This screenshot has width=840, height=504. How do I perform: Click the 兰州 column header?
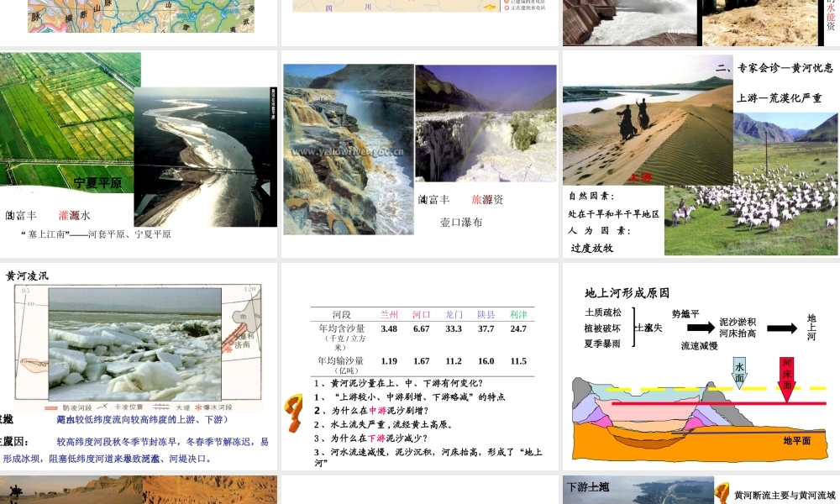pos(389,314)
